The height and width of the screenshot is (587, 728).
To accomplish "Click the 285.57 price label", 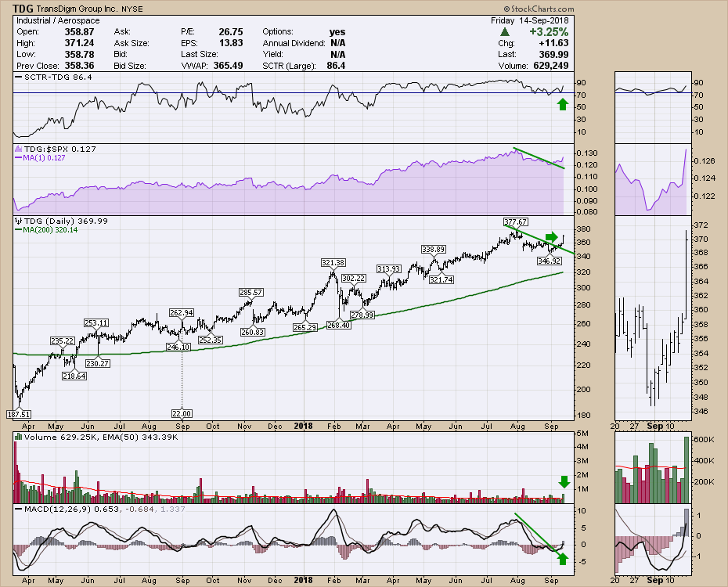I will pyautogui.click(x=250, y=293).
